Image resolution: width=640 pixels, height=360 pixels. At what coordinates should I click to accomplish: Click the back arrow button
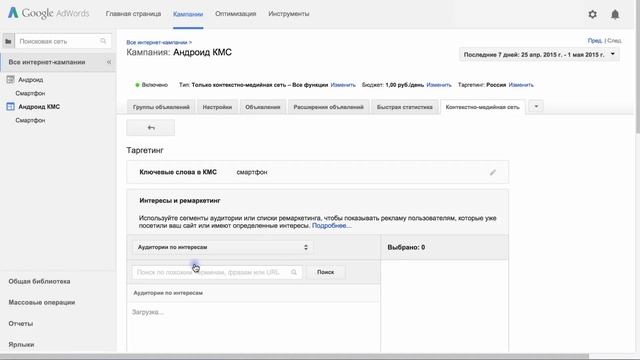click(151, 128)
